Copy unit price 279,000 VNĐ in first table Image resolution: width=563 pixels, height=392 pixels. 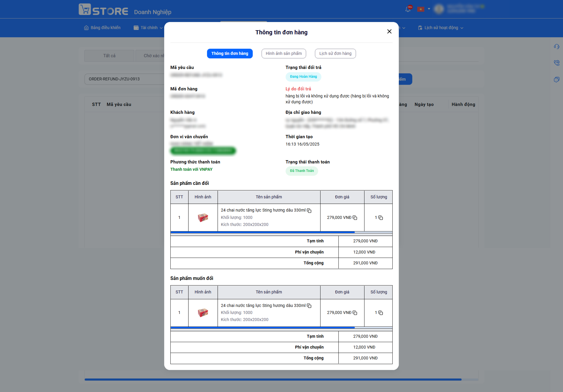(355, 218)
